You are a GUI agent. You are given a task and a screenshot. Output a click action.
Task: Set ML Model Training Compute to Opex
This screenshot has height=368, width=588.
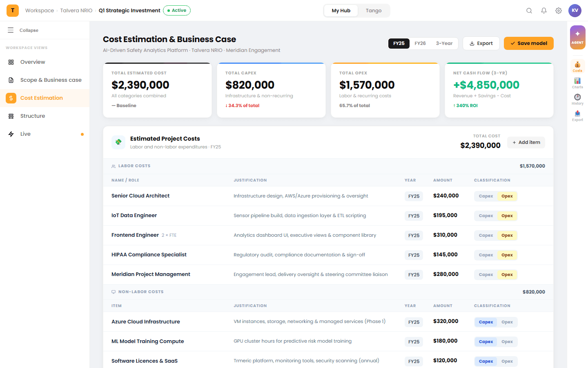pos(507,342)
